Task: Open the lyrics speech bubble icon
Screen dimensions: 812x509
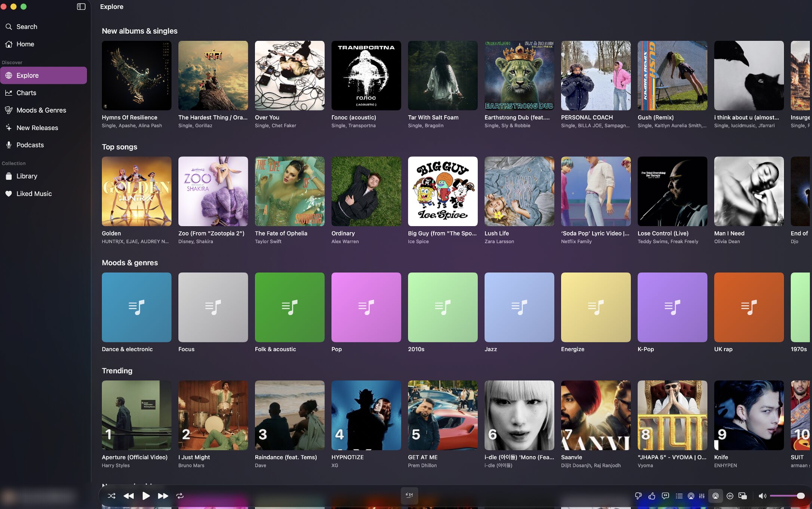Action: point(665,496)
